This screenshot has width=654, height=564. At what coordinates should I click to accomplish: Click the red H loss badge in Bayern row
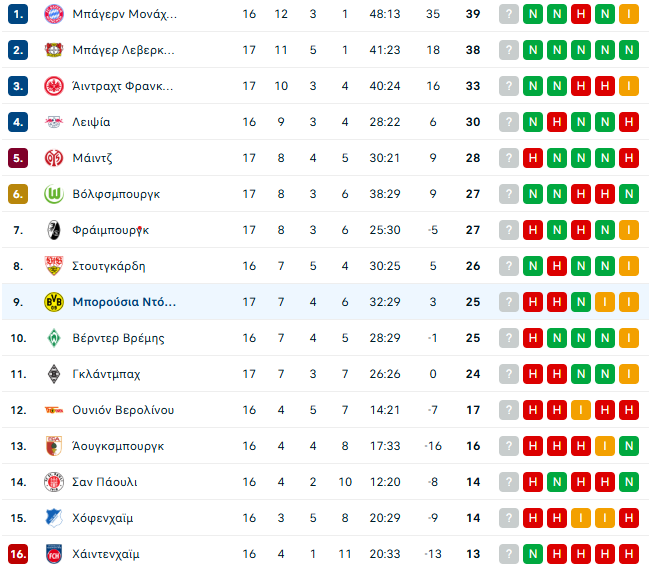pyautogui.click(x=581, y=14)
